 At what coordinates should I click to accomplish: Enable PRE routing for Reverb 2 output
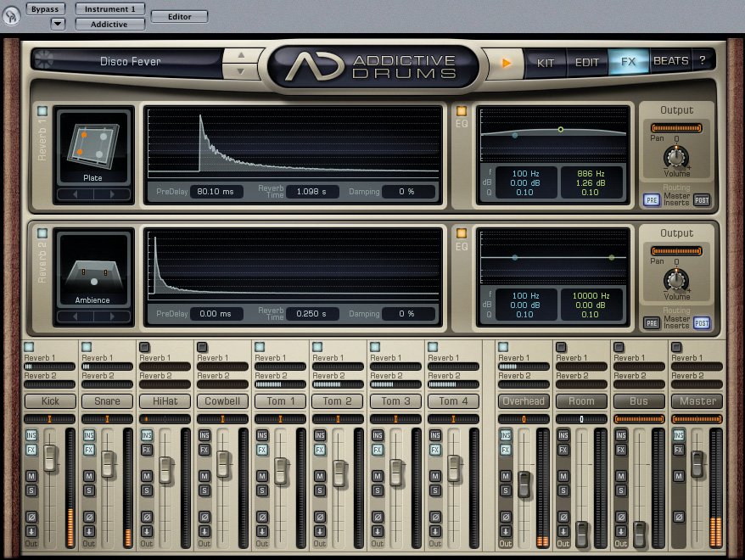point(652,323)
